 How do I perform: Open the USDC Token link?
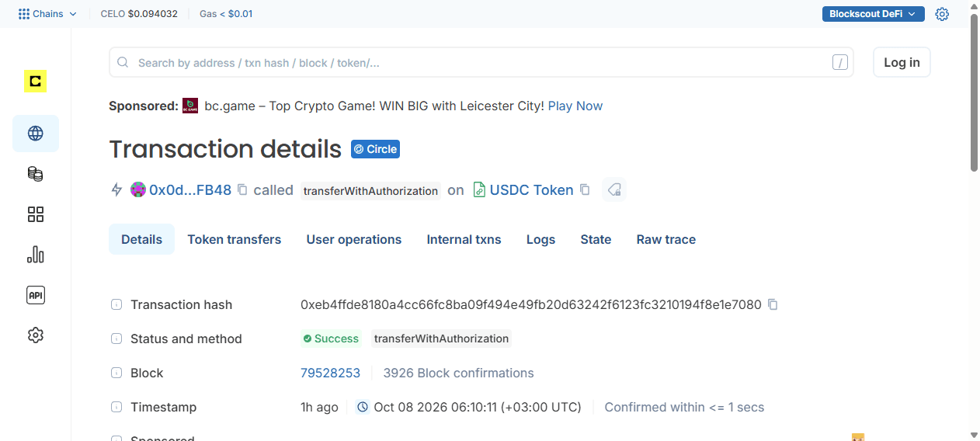pos(532,189)
